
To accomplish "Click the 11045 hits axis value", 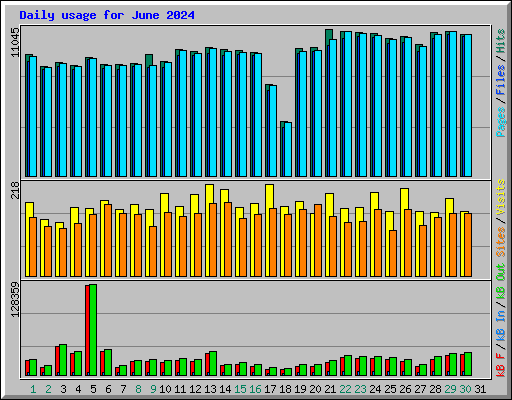I will coord(15,42).
